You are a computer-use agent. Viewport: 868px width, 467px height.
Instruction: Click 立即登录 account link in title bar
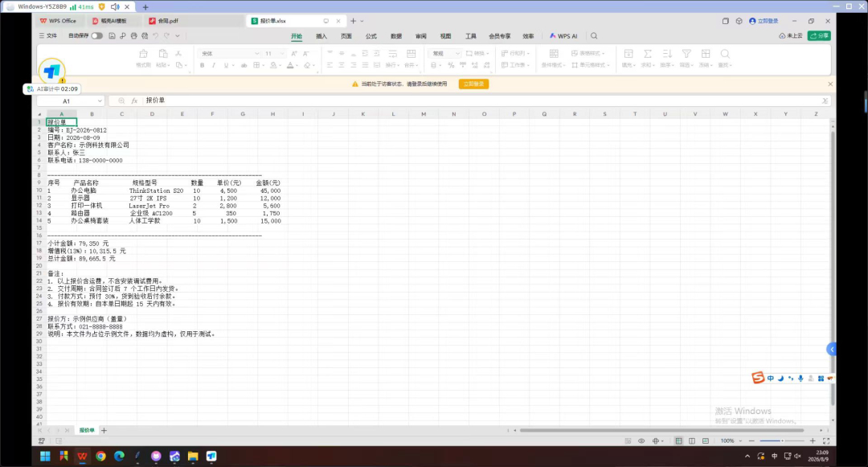(764, 21)
